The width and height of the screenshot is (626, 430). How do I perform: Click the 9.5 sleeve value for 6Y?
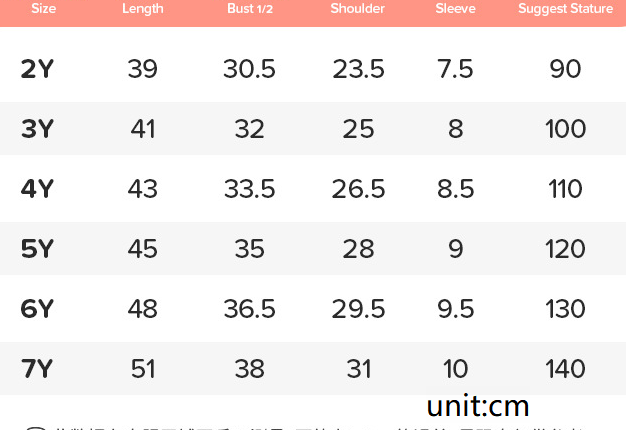pyautogui.click(x=456, y=309)
